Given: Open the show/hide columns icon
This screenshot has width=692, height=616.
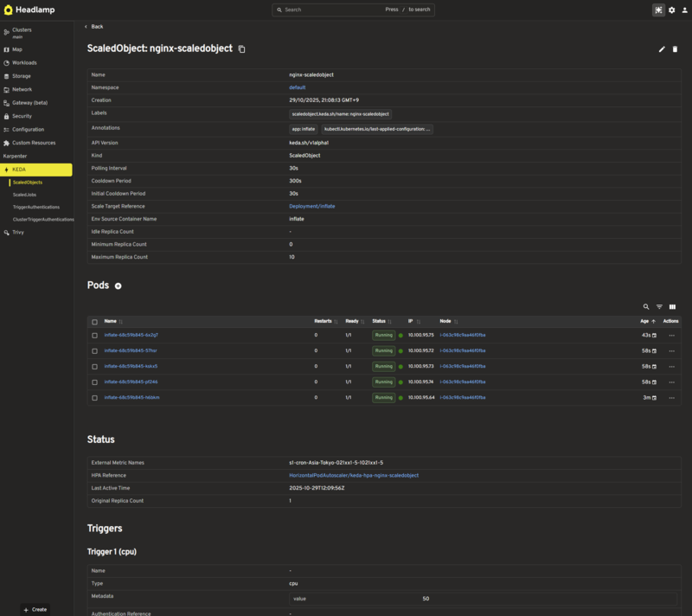Looking at the screenshot, I should 672,306.
